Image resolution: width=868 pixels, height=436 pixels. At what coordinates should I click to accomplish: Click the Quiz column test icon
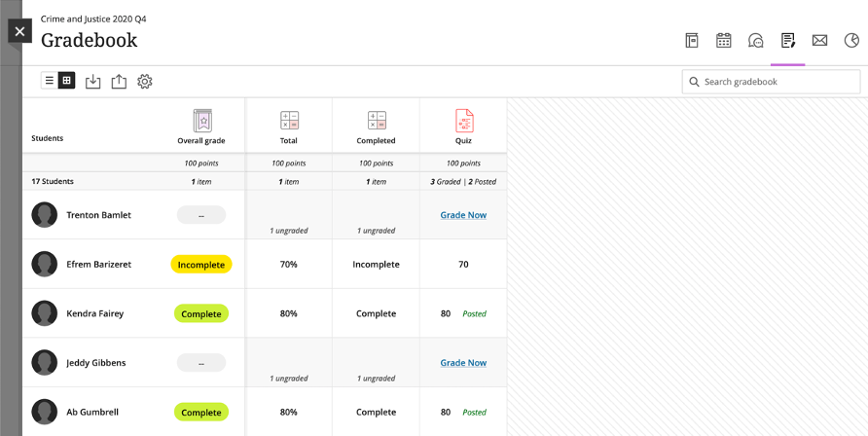[464, 120]
